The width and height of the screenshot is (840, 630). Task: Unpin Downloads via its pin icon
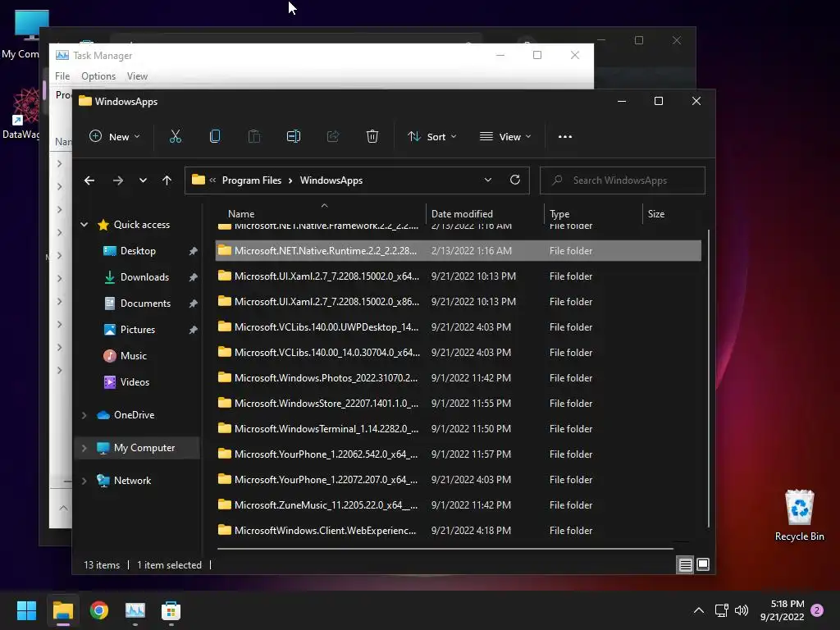[x=193, y=277]
